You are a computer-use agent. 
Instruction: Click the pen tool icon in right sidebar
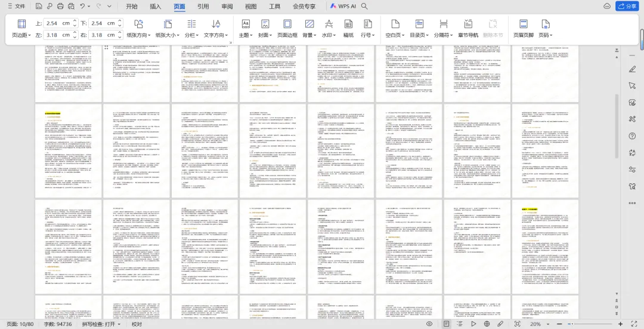click(x=632, y=69)
